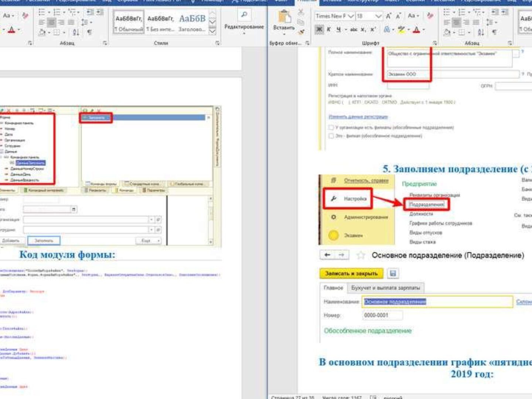Toggle Italic (К) formatting

(328, 30)
